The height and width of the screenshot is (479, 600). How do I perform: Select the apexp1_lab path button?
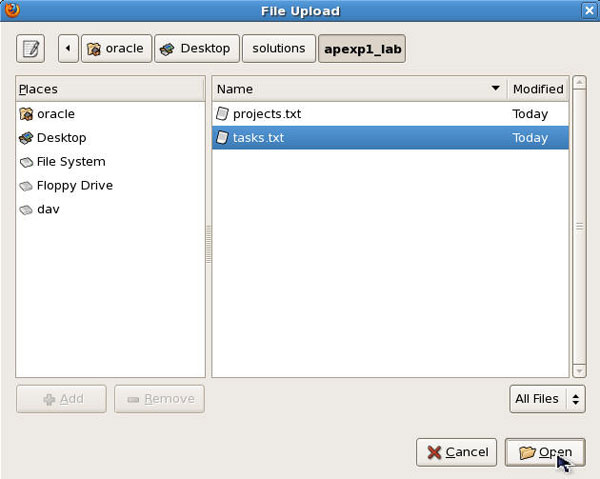point(362,49)
